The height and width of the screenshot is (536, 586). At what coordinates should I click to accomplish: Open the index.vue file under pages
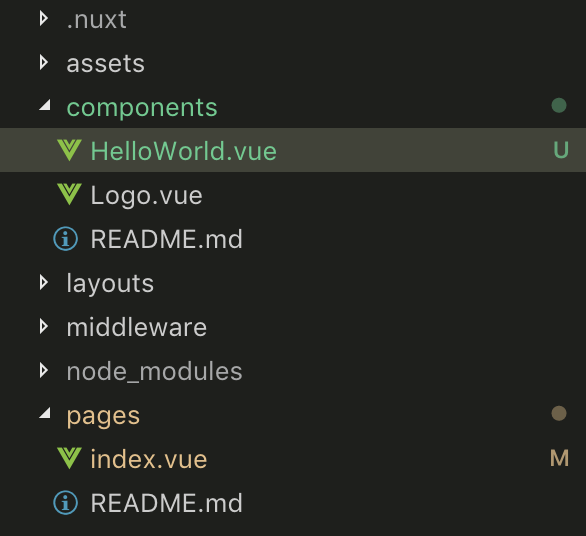pos(149,459)
